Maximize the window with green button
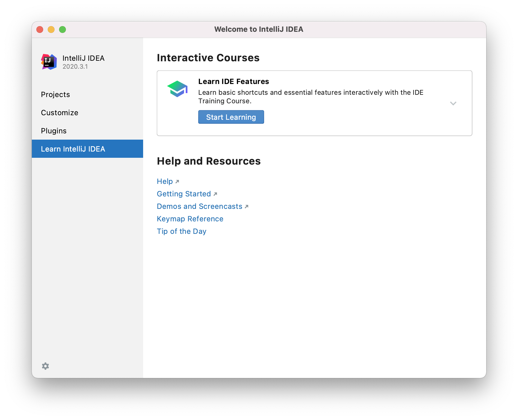 62,30
